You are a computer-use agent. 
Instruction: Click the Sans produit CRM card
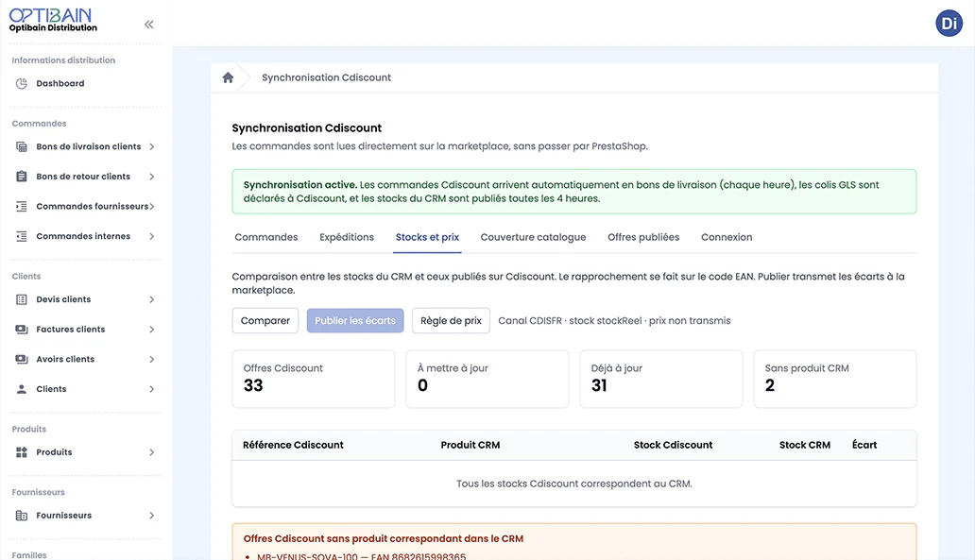click(835, 379)
